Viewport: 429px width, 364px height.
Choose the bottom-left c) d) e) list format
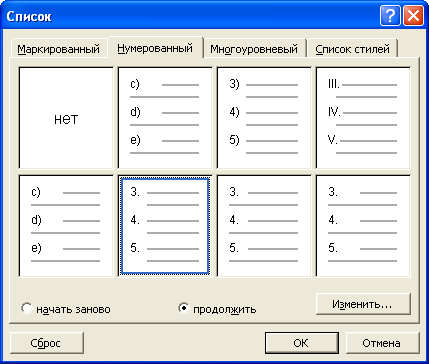click(x=66, y=226)
